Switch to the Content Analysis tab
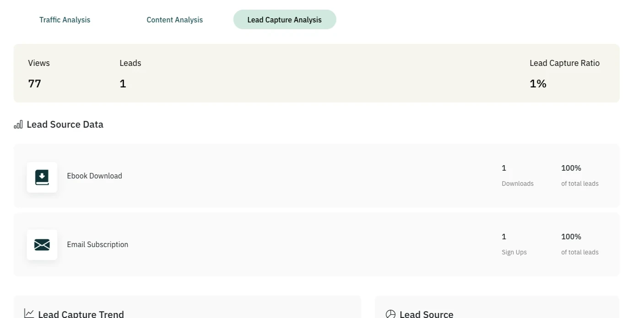Image resolution: width=644 pixels, height=318 pixels. [x=174, y=19]
